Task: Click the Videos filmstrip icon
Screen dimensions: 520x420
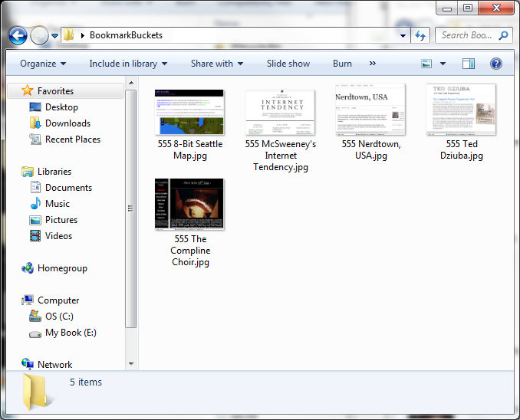Action: [x=35, y=236]
